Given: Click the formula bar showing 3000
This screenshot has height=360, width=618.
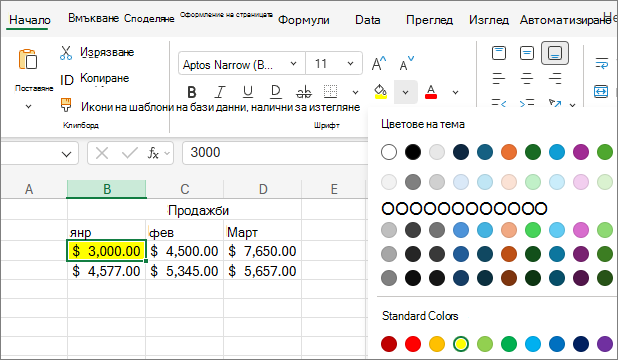Looking at the screenshot, I should (275, 153).
